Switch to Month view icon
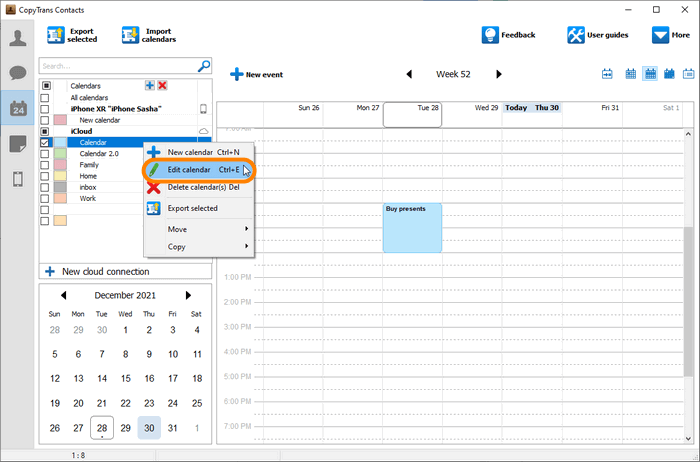The height and width of the screenshot is (462, 700). tap(669, 74)
